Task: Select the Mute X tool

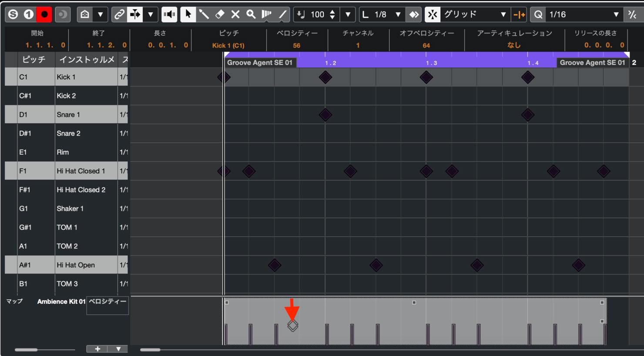Action: point(235,14)
